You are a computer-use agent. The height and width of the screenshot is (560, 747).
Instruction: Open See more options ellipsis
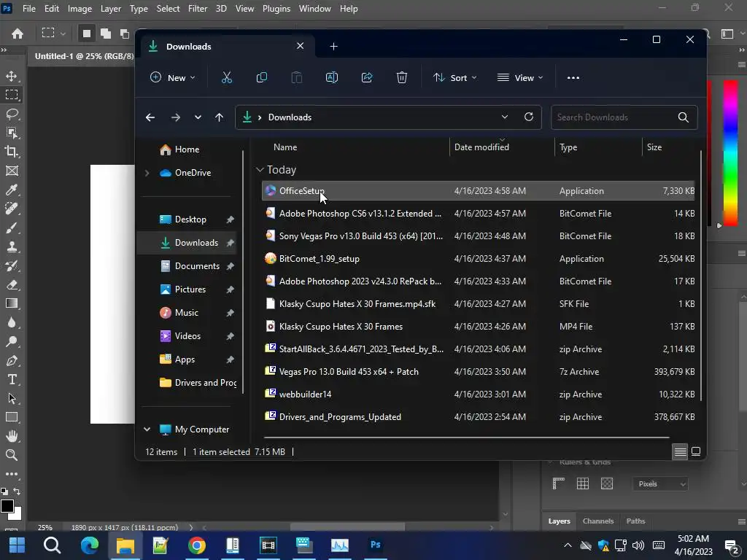pos(573,77)
